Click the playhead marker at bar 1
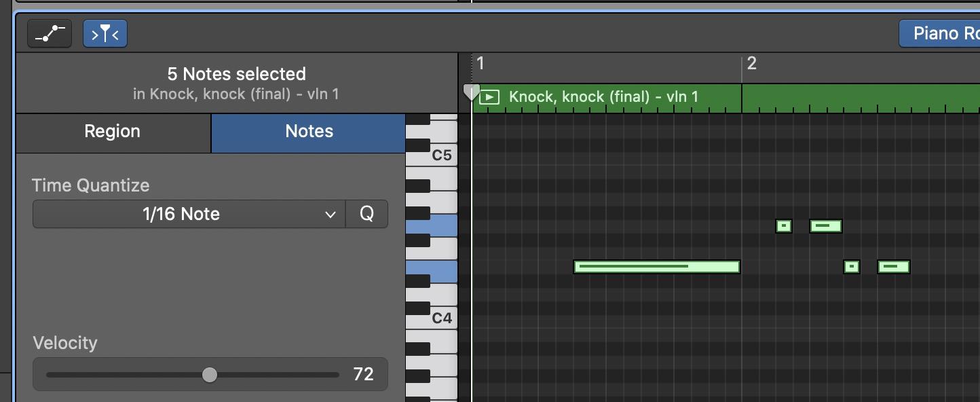Image resolution: width=980 pixels, height=402 pixels. (471, 92)
